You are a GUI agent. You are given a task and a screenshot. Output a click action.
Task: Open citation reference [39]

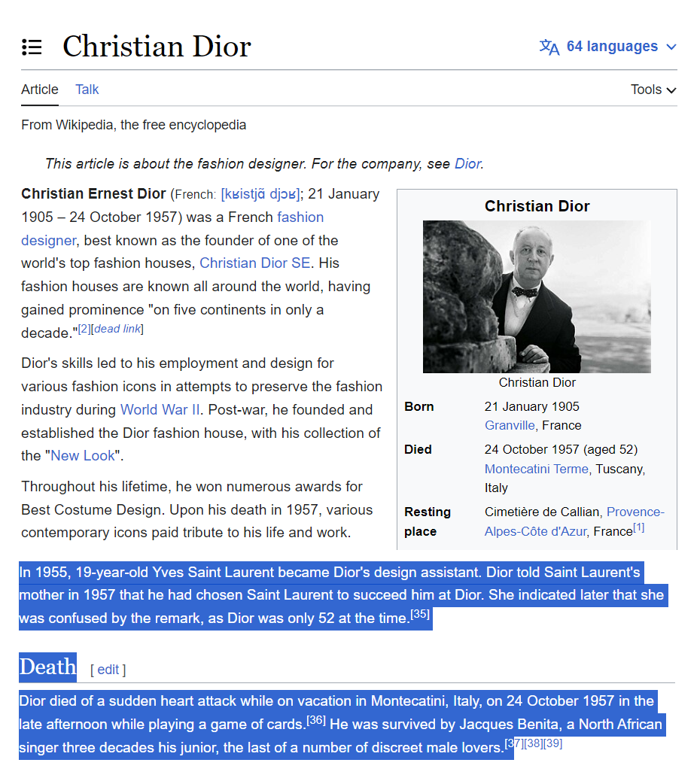coord(553,743)
